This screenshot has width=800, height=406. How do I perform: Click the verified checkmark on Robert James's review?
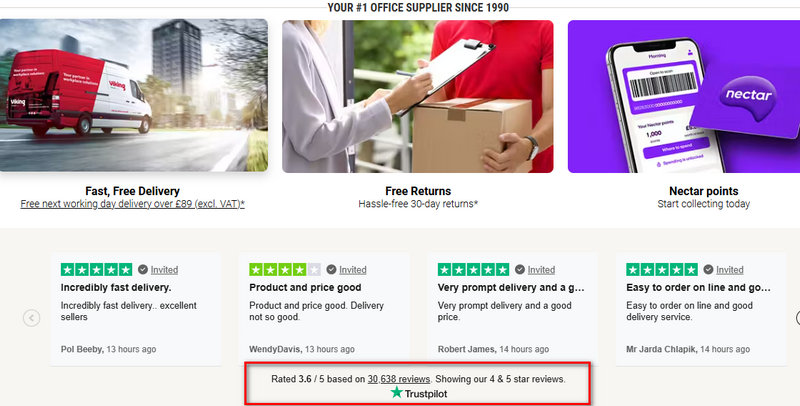(x=520, y=269)
